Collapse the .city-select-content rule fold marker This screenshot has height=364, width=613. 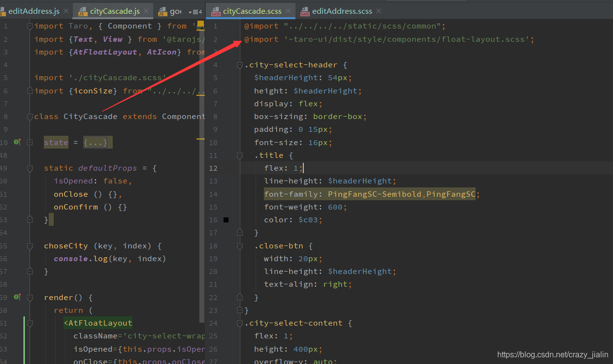[240, 323]
